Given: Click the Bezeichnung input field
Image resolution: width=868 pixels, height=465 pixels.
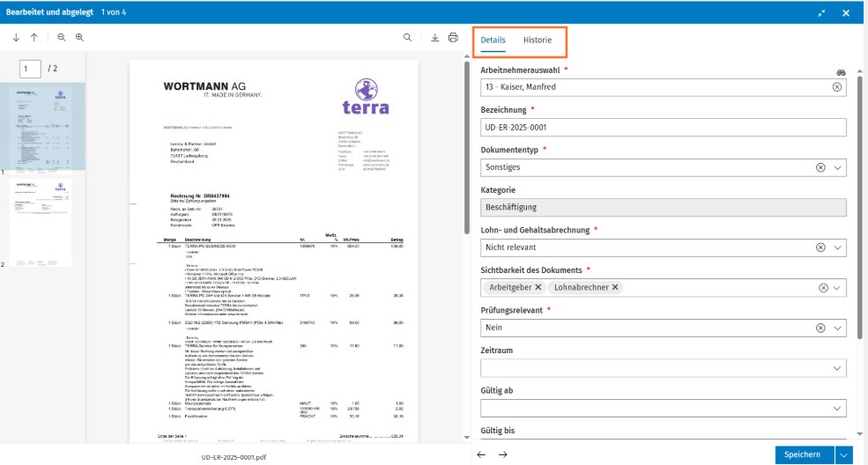Looking at the screenshot, I should (x=664, y=127).
